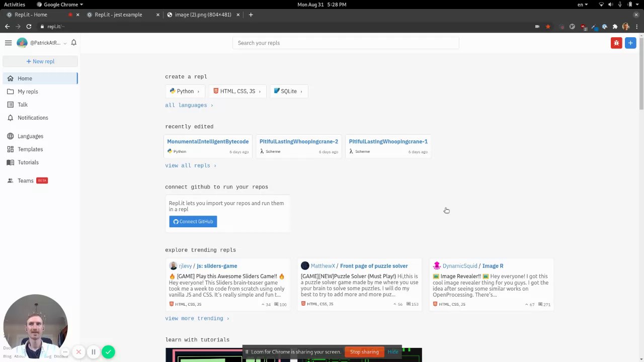The width and height of the screenshot is (644, 362).
Task: Click view all repls link
Action: [191, 165]
